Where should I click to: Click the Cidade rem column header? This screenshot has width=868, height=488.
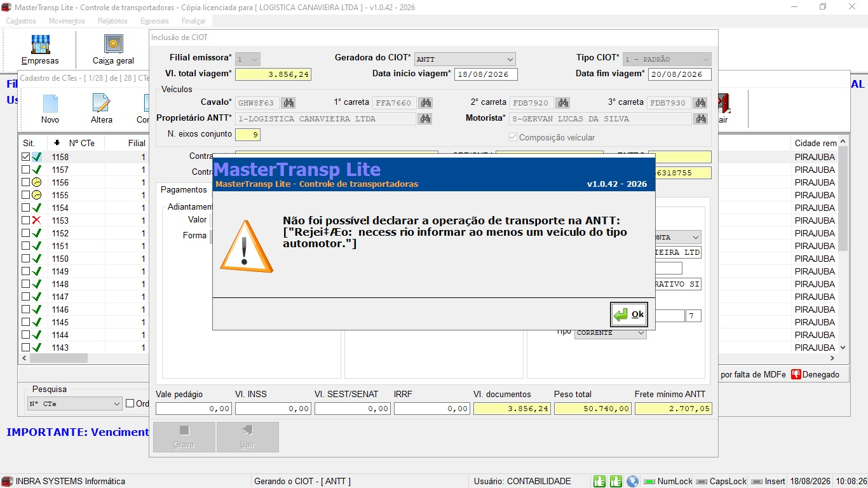(816, 143)
